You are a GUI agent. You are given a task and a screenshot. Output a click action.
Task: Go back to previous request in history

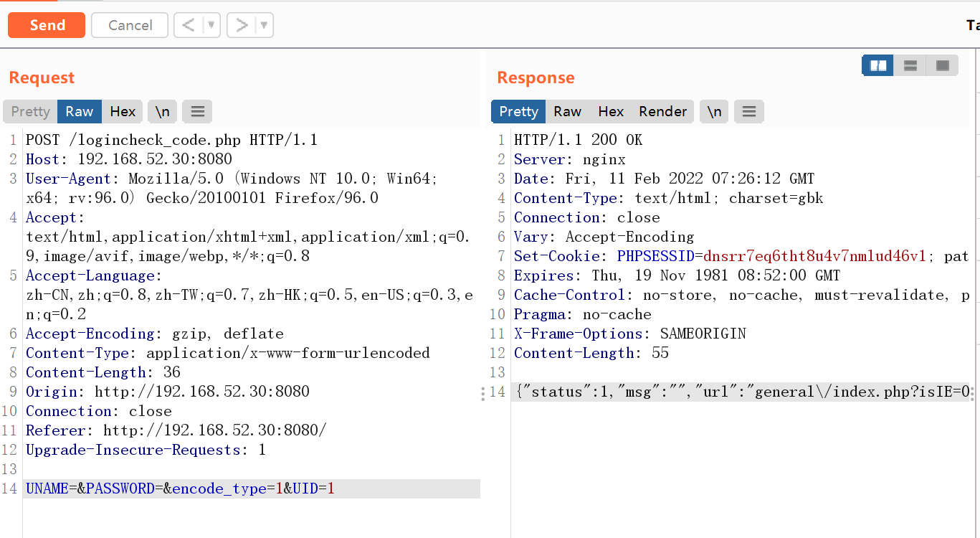click(x=189, y=25)
